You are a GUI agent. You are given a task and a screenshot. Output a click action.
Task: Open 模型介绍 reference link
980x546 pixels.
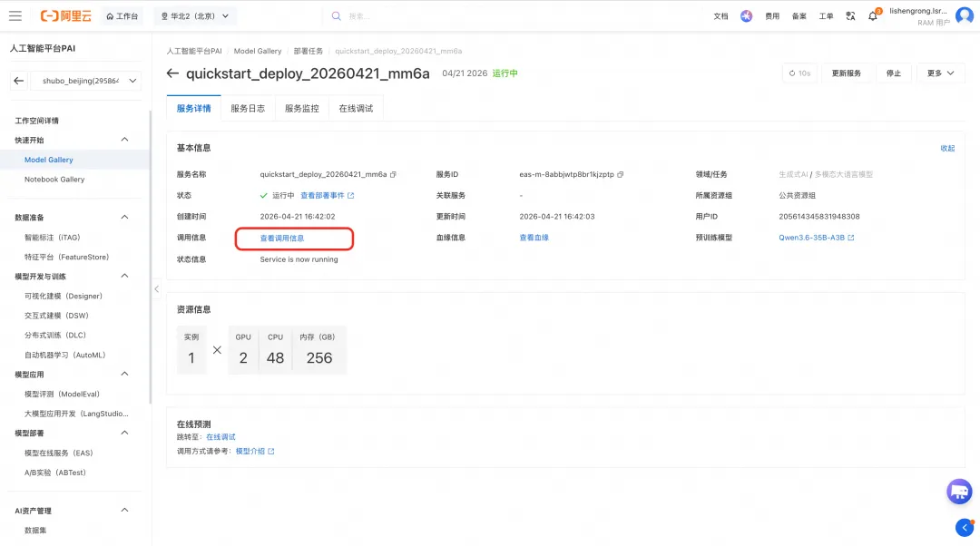click(x=255, y=451)
